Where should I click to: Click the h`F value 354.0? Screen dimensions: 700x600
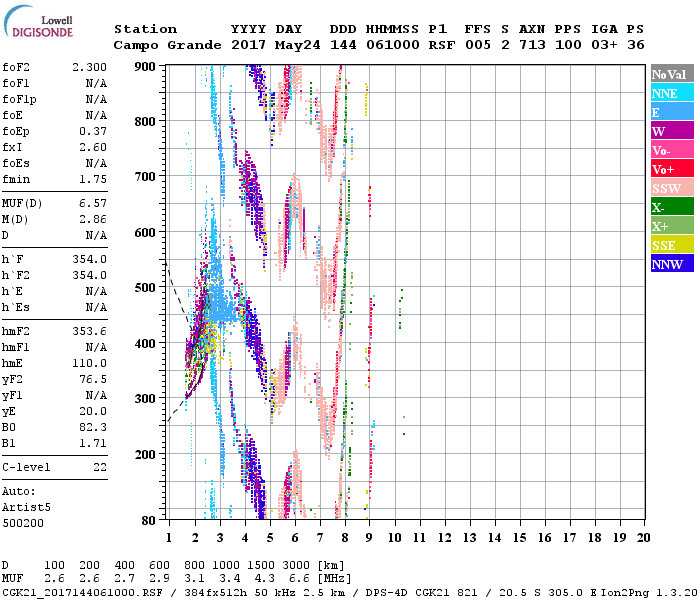(x=89, y=259)
